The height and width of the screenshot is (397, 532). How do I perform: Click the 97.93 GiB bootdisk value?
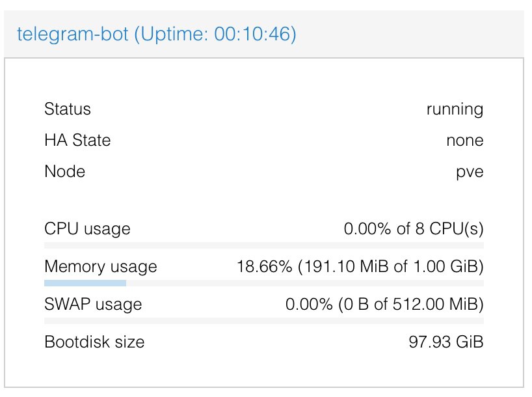pyautogui.click(x=446, y=342)
